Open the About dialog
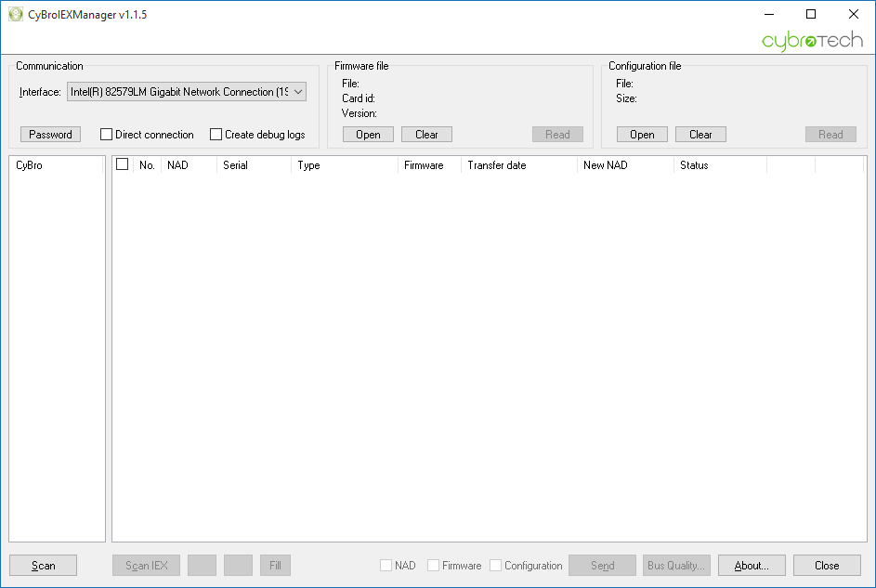The image size is (876, 588). (x=751, y=566)
